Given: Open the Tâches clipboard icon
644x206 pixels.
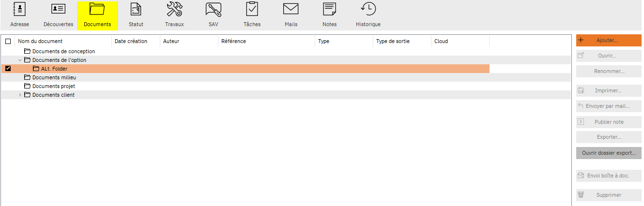Looking at the screenshot, I should [x=252, y=9].
